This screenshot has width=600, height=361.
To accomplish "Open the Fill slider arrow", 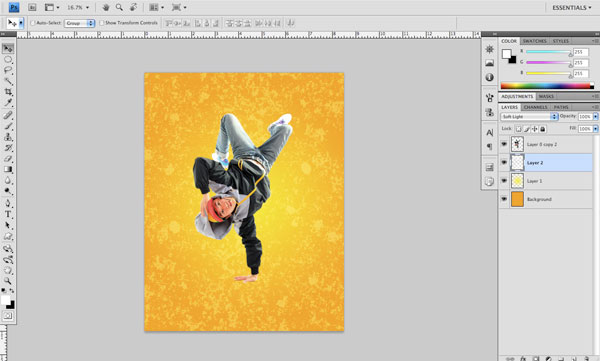I will pyautogui.click(x=595, y=129).
